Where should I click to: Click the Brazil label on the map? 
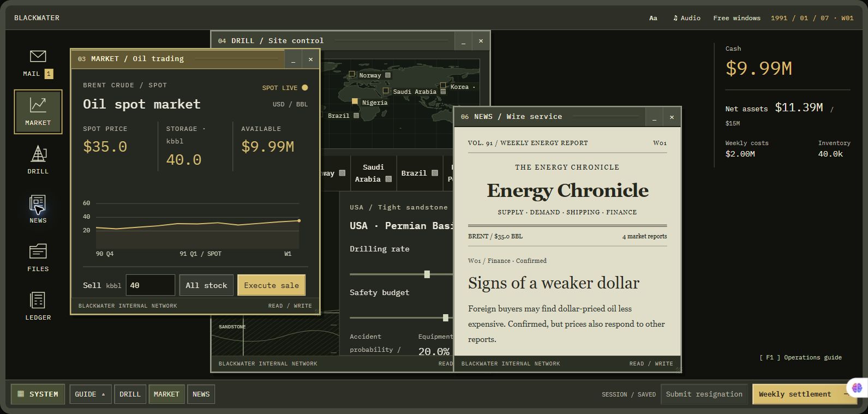(x=338, y=116)
